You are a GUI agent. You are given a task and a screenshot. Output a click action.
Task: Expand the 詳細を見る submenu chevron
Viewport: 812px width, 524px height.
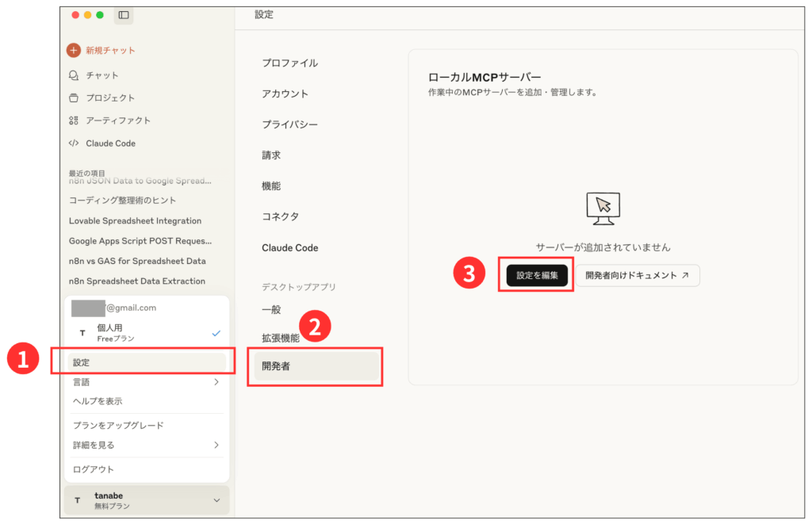coord(215,444)
